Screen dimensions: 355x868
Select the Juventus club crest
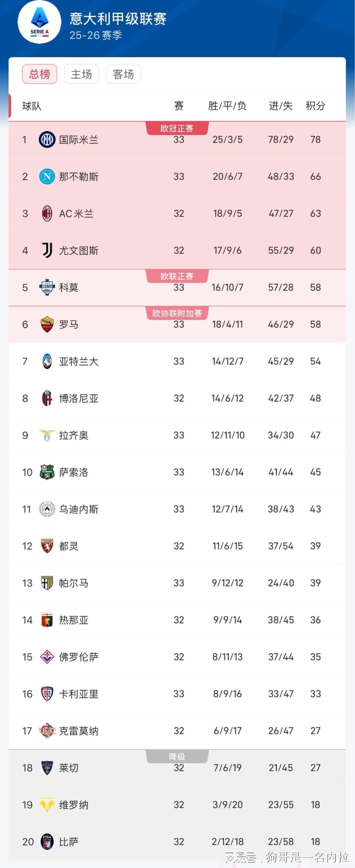tap(47, 250)
